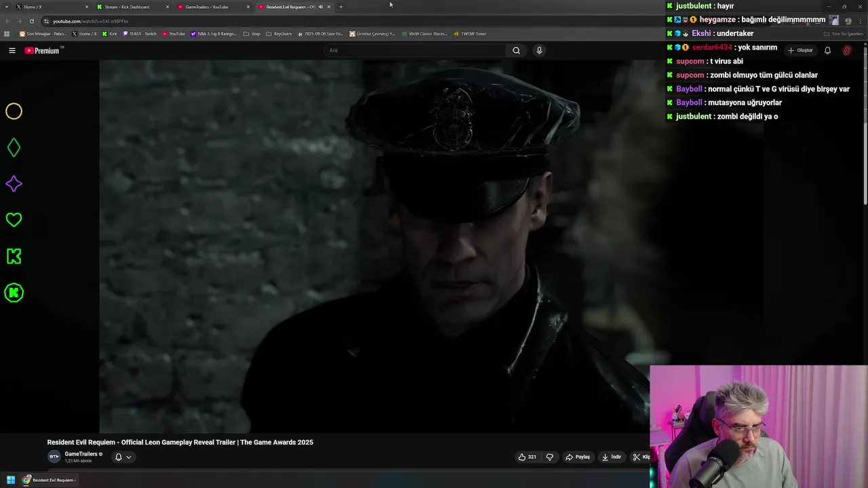Click the green heart overlay icon

14,220
